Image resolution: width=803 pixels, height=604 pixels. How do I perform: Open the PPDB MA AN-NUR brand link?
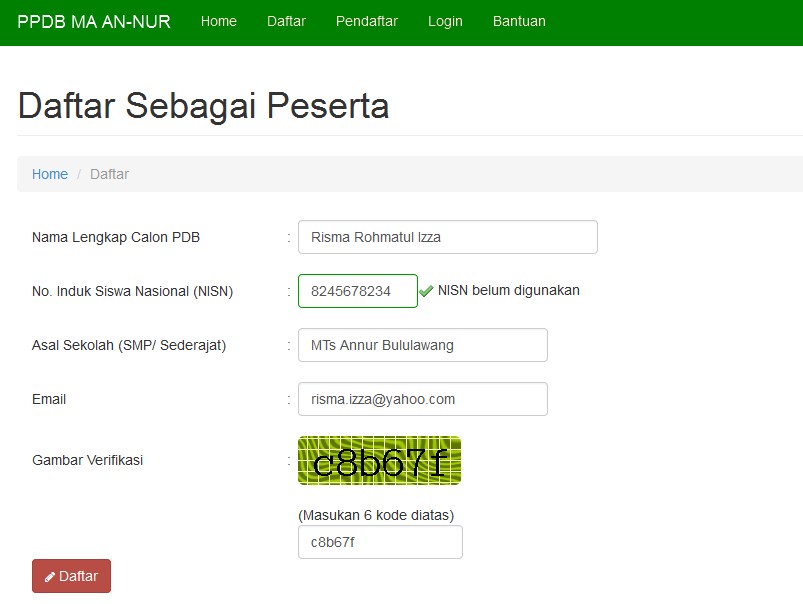94,22
